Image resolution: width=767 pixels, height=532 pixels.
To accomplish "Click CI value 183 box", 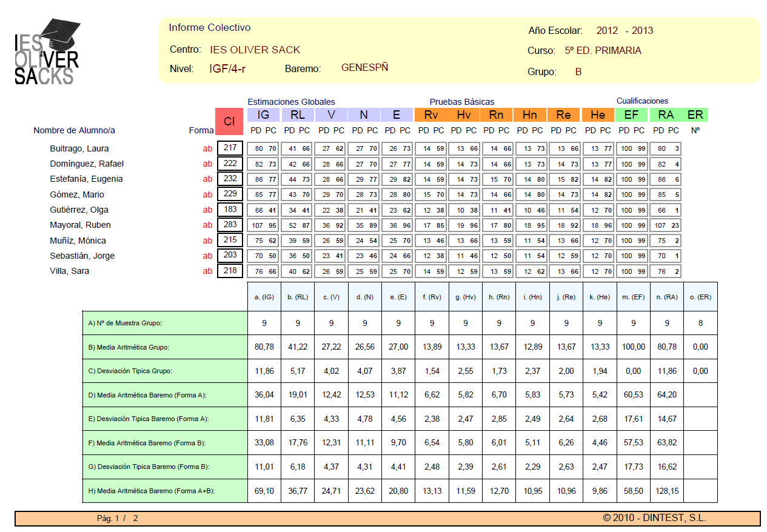I will (230, 210).
